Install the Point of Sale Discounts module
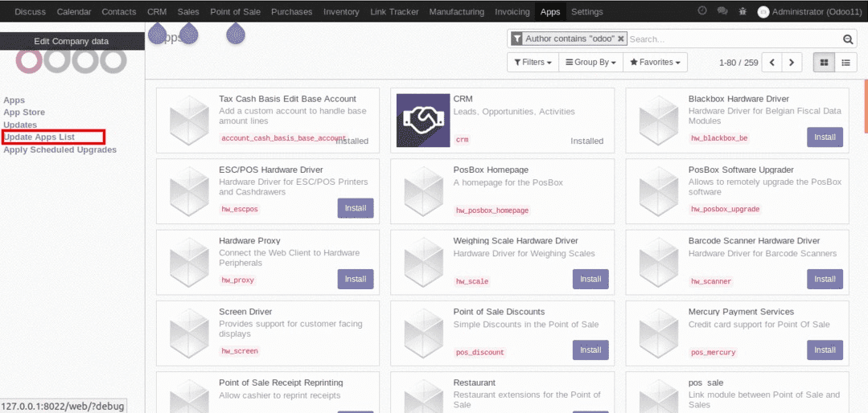 pyautogui.click(x=590, y=350)
